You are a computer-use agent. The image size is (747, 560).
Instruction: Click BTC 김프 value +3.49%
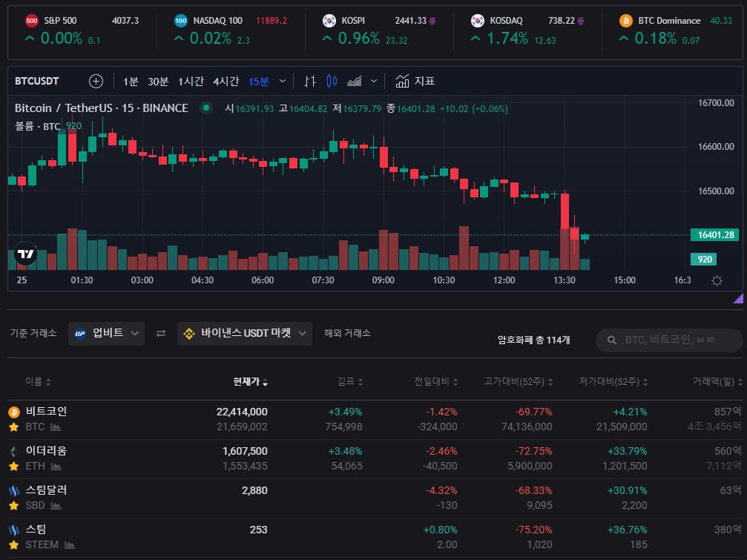(345, 412)
